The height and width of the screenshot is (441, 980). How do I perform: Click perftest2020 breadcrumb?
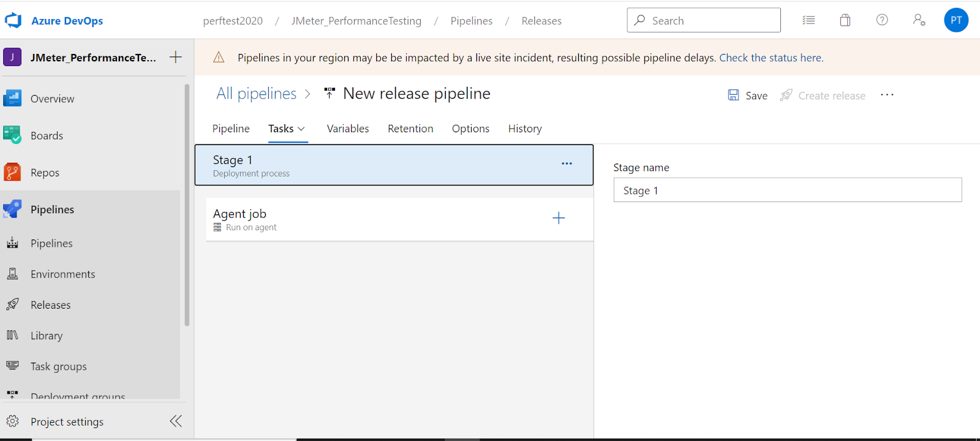tap(233, 21)
